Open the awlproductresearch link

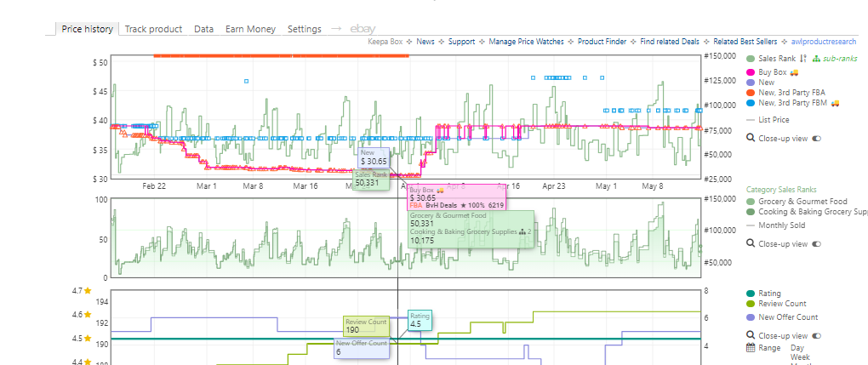(825, 42)
